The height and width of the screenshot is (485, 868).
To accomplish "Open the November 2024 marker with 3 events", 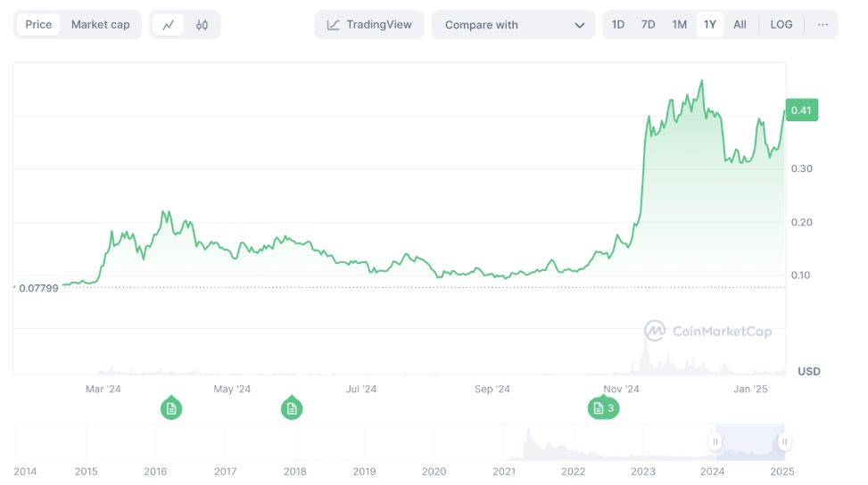I will coord(604,408).
